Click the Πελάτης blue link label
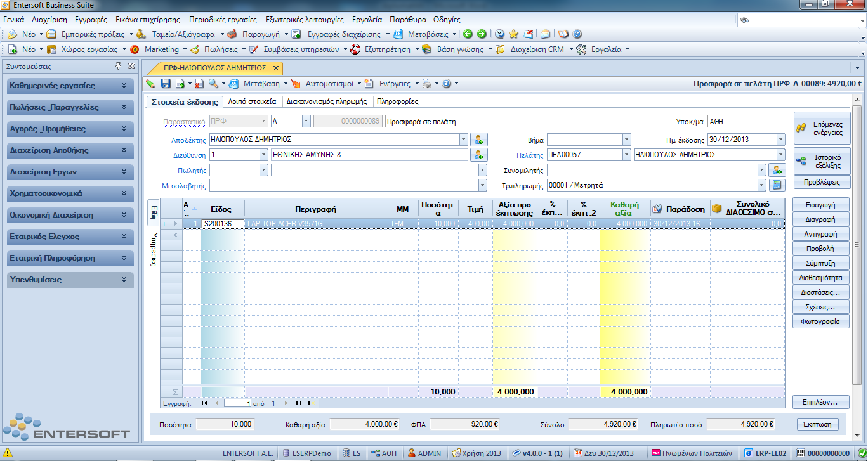This screenshot has width=868, height=461. [x=529, y=155]
